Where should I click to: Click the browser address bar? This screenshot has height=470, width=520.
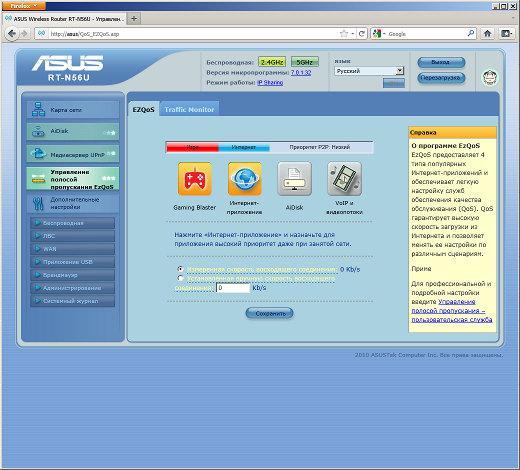click(192, 34)
